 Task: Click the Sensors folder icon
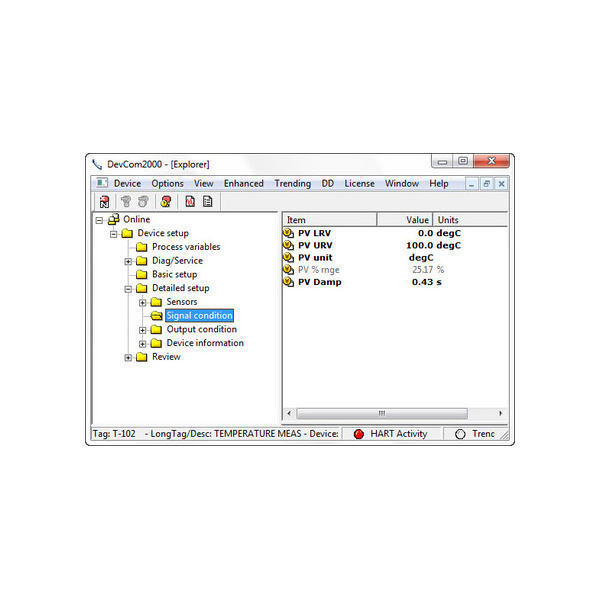pyautogui.click(x=156, y=302)
